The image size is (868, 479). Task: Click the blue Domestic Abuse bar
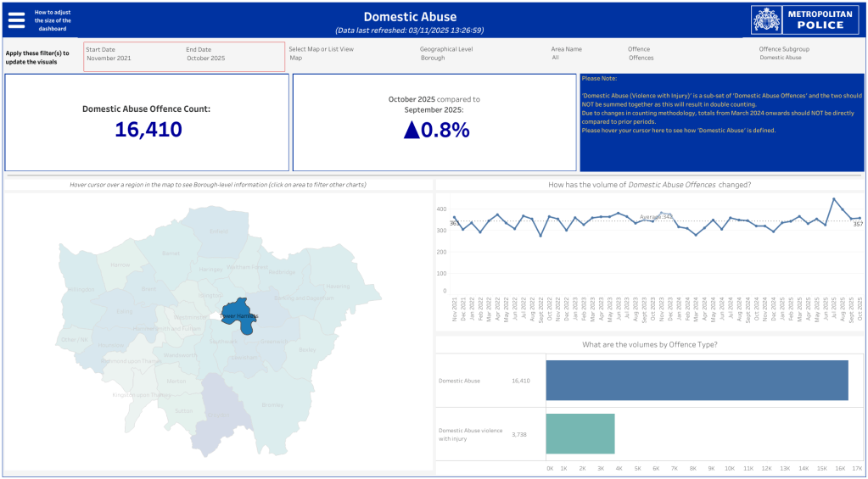(x=696, y=381)
